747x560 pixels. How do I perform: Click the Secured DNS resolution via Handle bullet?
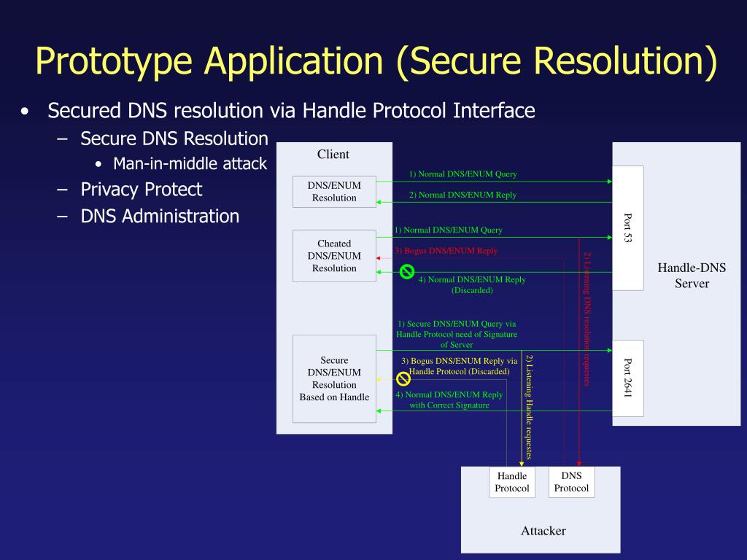click(291, 111)
